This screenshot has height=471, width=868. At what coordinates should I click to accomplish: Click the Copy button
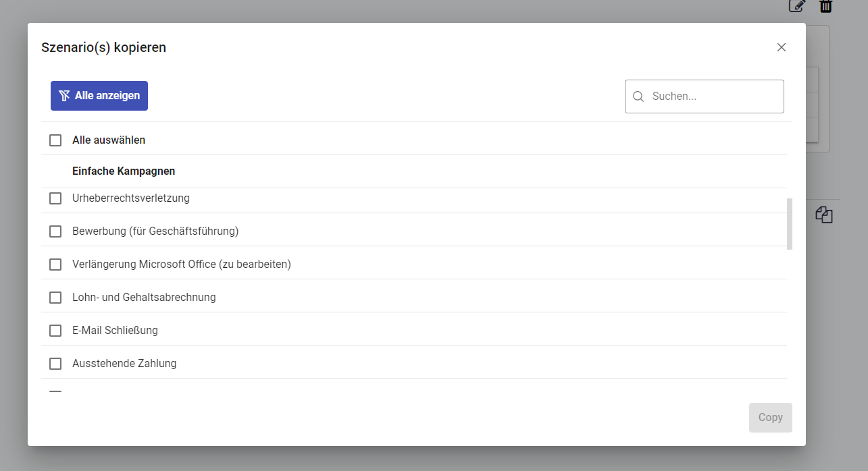[x=770, y=418]
